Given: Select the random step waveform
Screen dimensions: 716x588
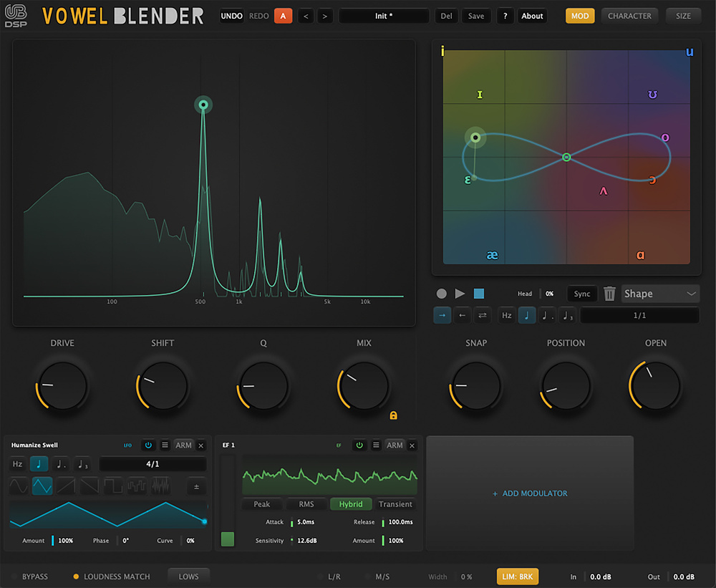Looking at the screenshot, I should point(137,486).
